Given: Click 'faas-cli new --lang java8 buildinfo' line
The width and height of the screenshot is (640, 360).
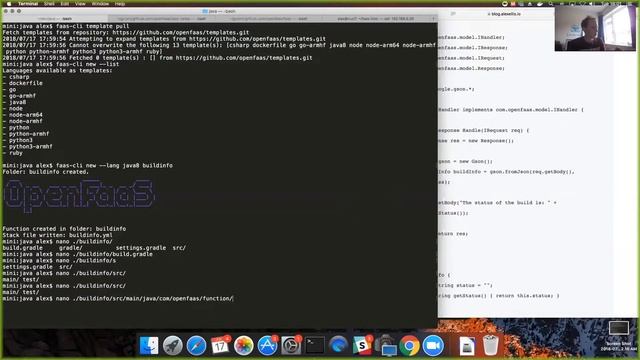Looking at the screenshot, I should [x=87, y=165].
